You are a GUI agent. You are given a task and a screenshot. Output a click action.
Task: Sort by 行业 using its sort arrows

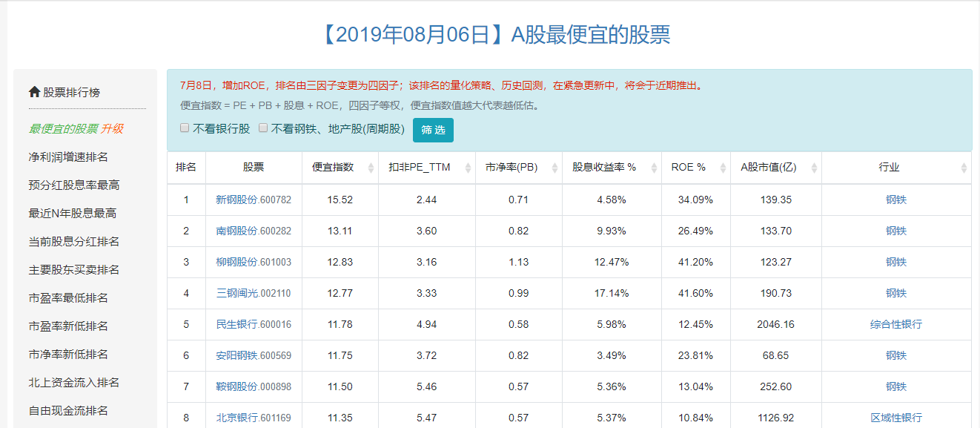[964, 168]
